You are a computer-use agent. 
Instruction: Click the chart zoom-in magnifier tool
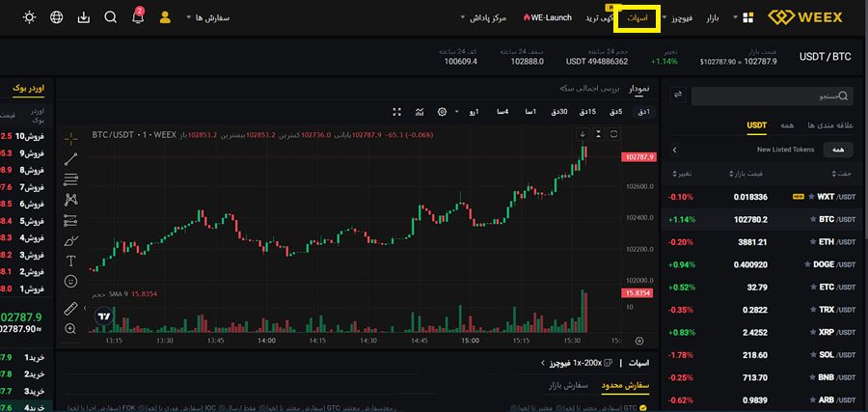click(70, 329)
